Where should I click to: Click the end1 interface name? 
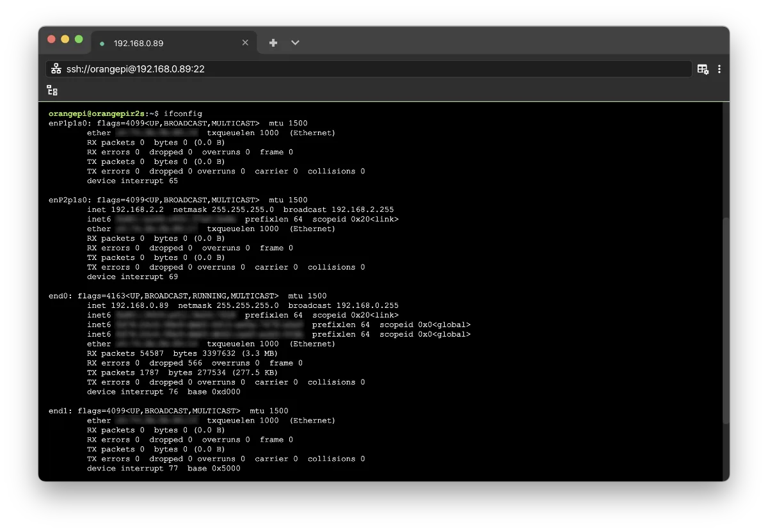pyautogui.click(x=60, y=411)
